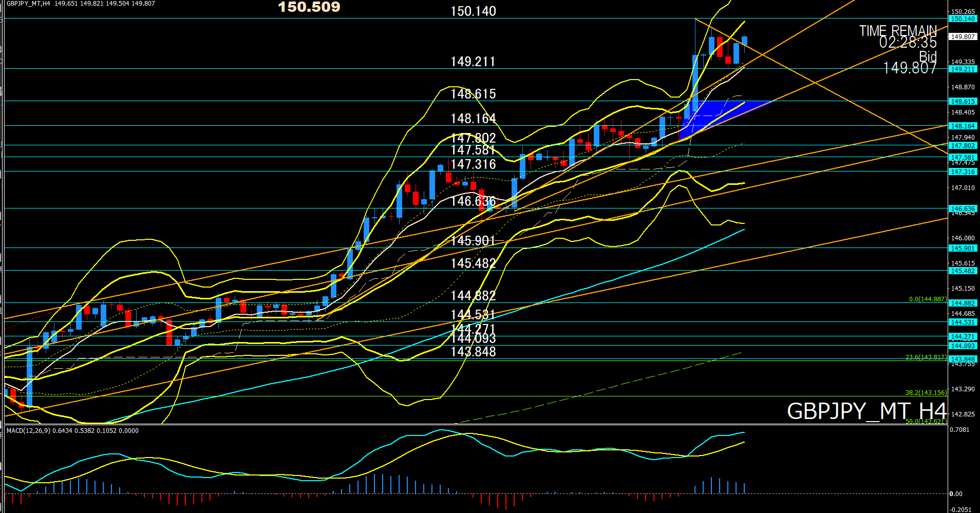Click the current price 149.807 tag on the axis
Screen dimensions: 980x513
tap(963, 37)
